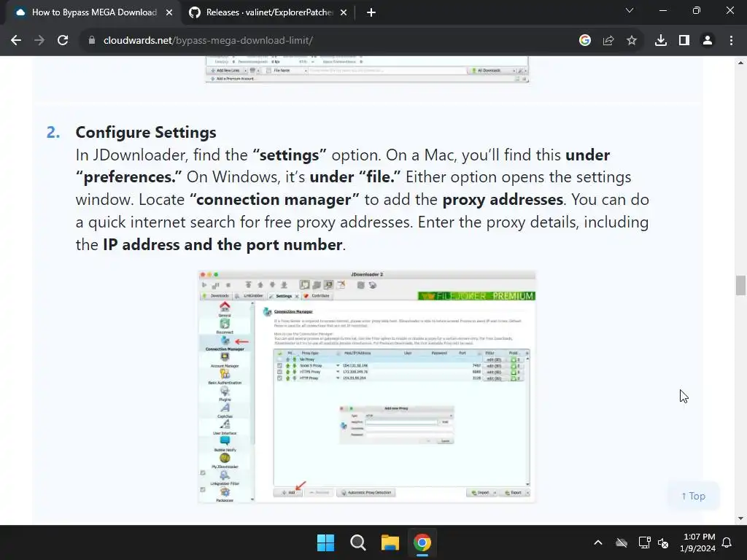Viewport: 747px width, 560px height.
Task: Open the Windows Start menu
Action: click(x=326, y=542)
